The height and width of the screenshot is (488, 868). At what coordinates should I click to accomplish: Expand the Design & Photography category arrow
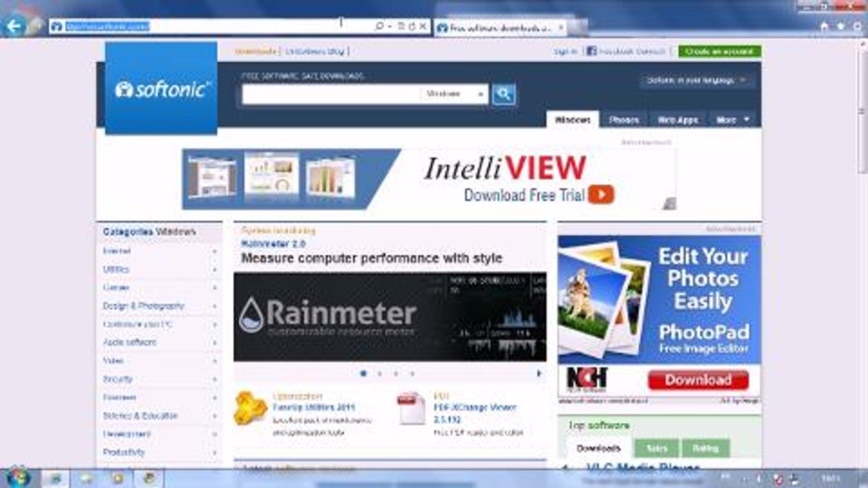tap(214, 306)
